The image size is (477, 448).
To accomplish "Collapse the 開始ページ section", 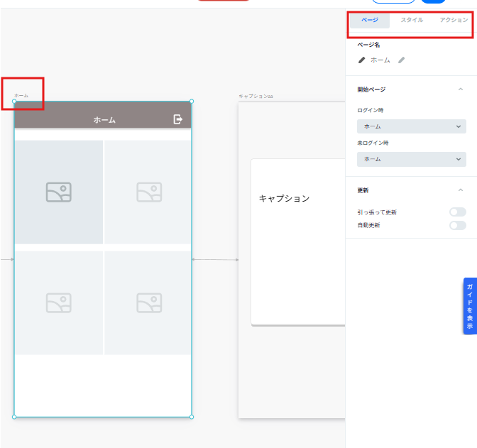I will (x=461, y=89).
